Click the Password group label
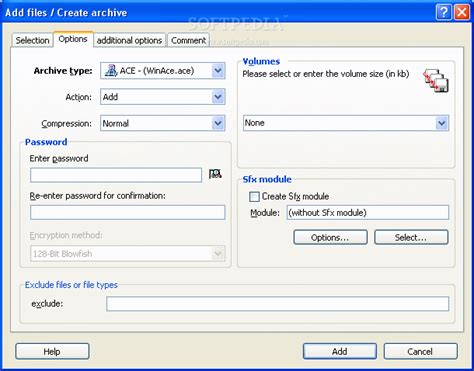The height and width of the screenshot is (371, 474). point(46,142)
